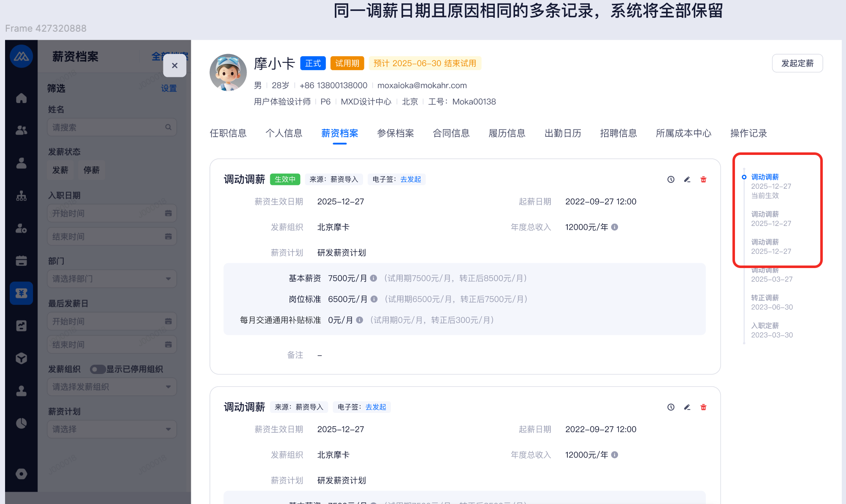Click pencil edit icon on first salary card
Image resolution: width=846 pixels, height=504 pixels.
click(x=687, y=179)
